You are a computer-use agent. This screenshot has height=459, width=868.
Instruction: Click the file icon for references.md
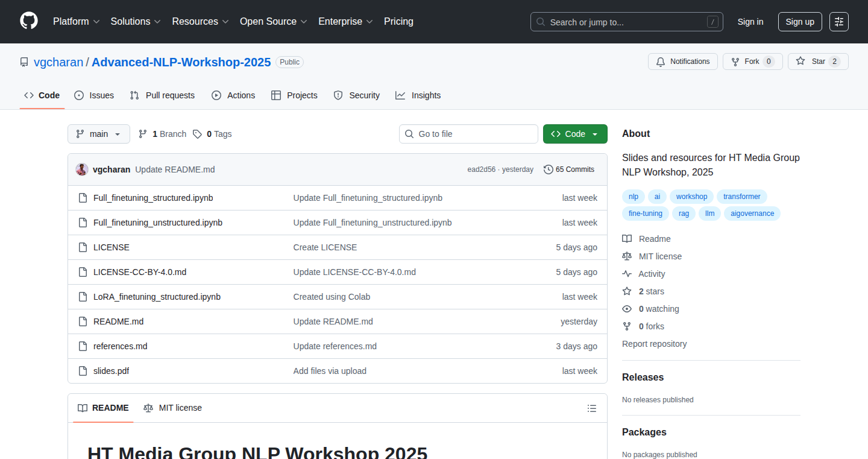point(83,346)
